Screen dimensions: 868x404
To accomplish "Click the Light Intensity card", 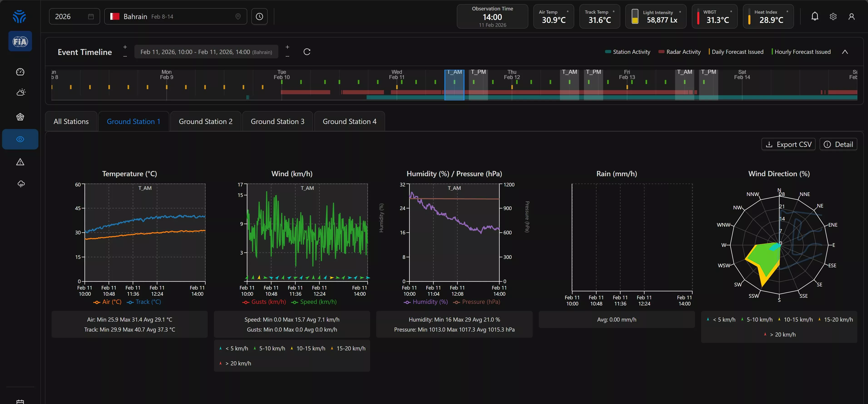I will [656, 17].
